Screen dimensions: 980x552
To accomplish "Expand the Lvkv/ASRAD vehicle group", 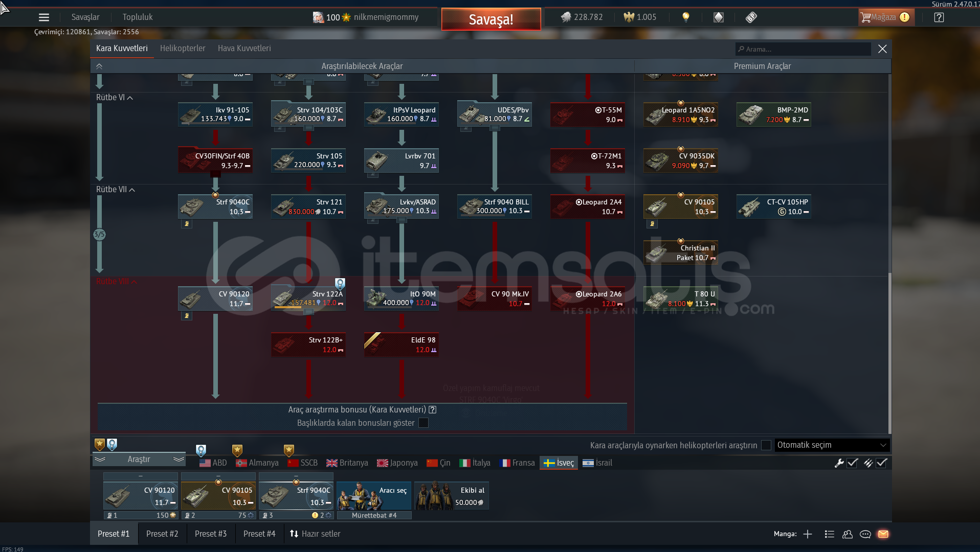I will 402,220.
